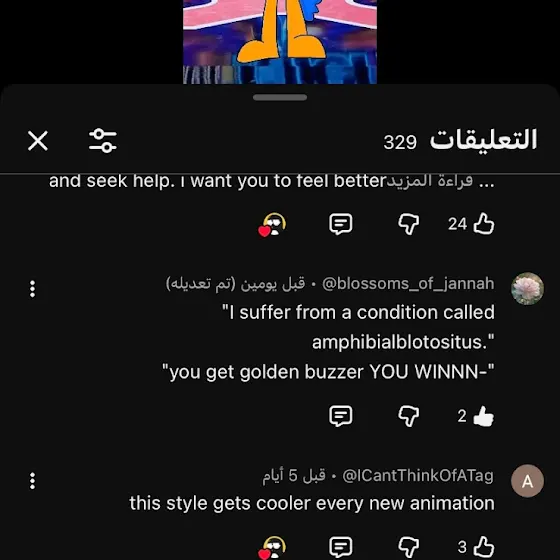Grab the comments sheet drag handle

(x=280, y=98)
